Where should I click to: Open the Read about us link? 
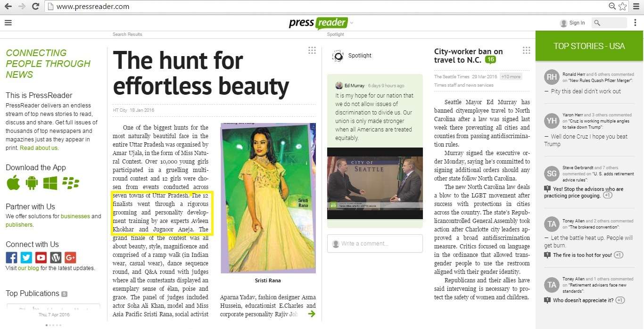(x=39, y=148)
